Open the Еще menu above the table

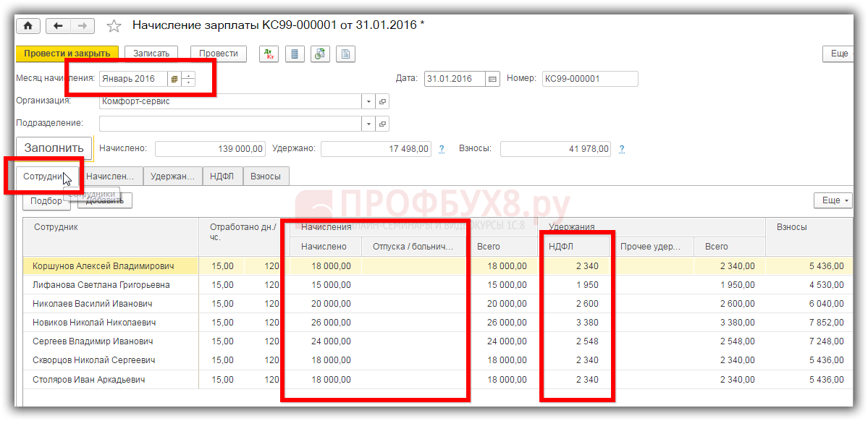[x=833, y=200]
